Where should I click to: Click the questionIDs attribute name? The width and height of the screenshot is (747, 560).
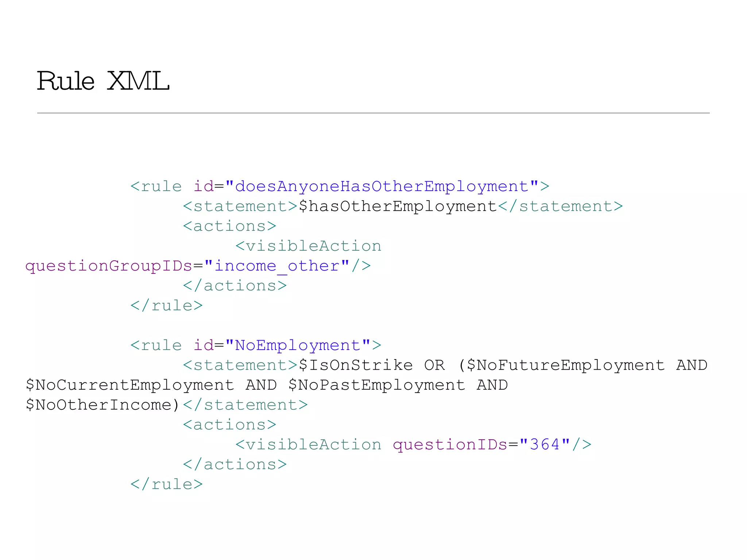(450, 445)
